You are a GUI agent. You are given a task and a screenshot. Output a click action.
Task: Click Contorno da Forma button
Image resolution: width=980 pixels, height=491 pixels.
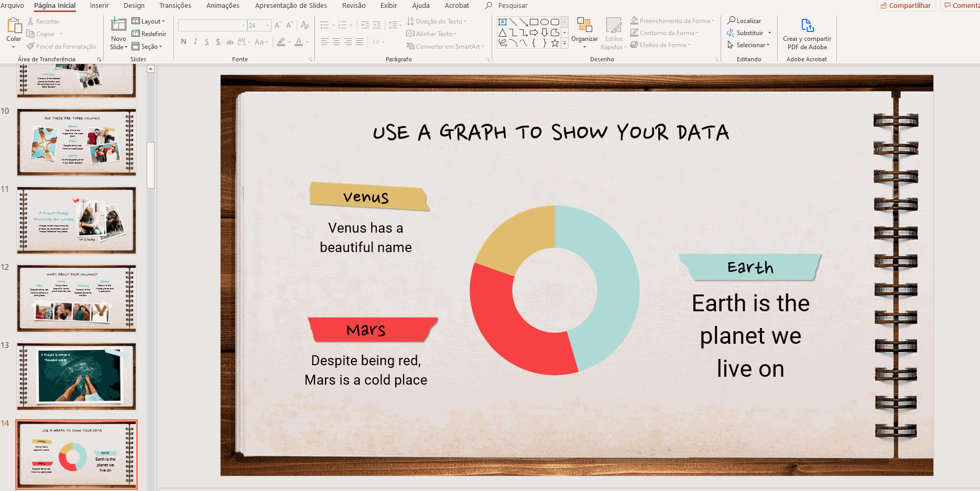tap(665, 33)
